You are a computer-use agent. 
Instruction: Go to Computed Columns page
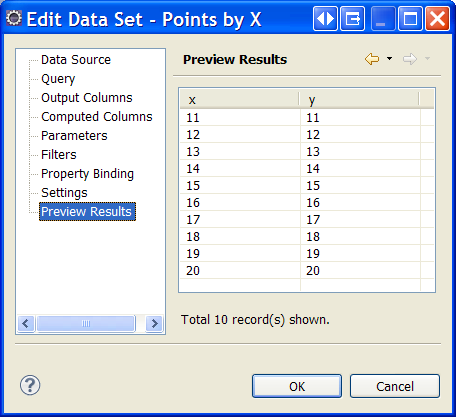97,117
